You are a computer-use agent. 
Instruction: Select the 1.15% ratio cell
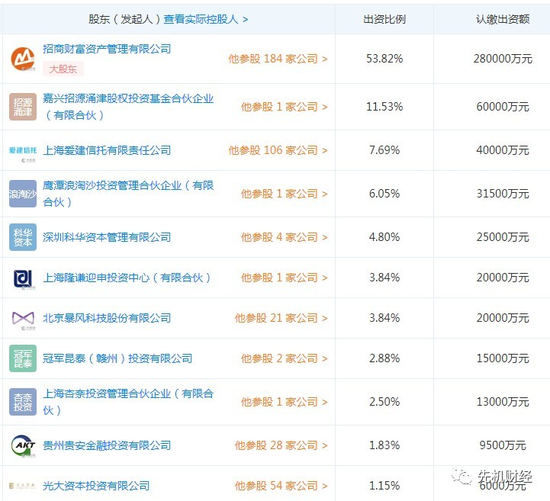(384, 486)
